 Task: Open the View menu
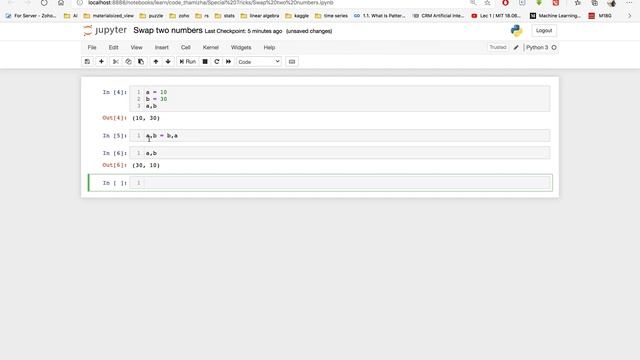pos(136,47)
